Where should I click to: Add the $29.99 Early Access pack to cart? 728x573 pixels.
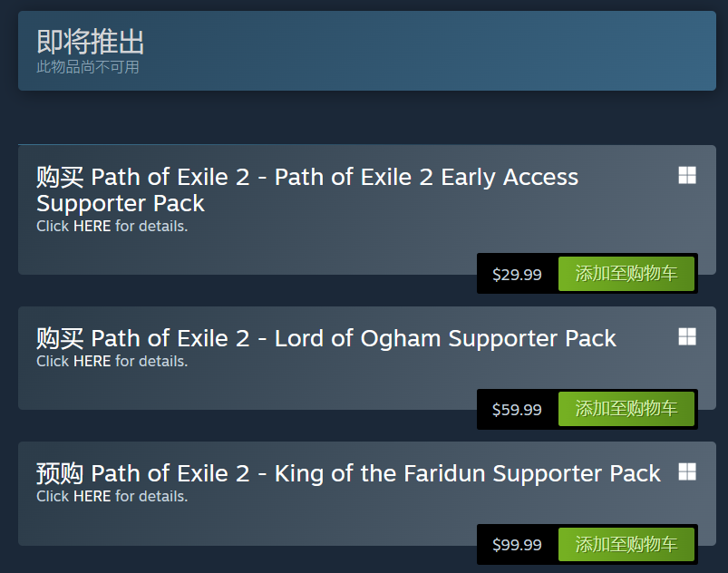626,274
